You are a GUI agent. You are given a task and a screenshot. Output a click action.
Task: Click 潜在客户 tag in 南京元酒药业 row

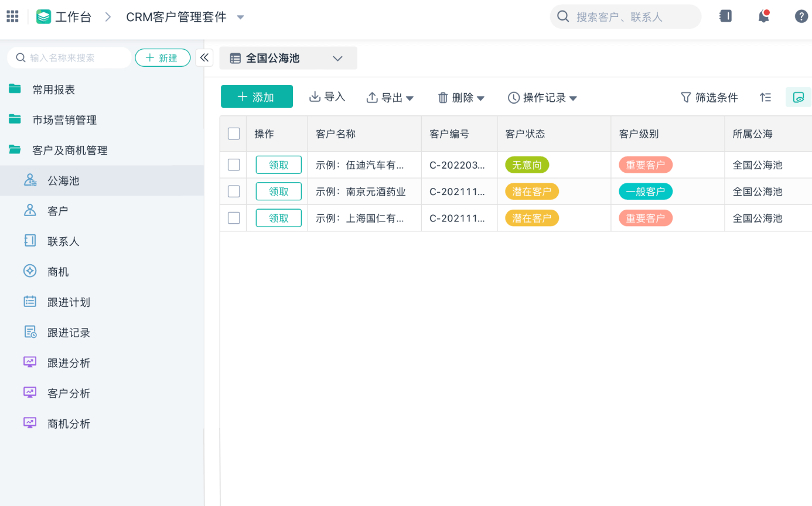tap(532, 192)
